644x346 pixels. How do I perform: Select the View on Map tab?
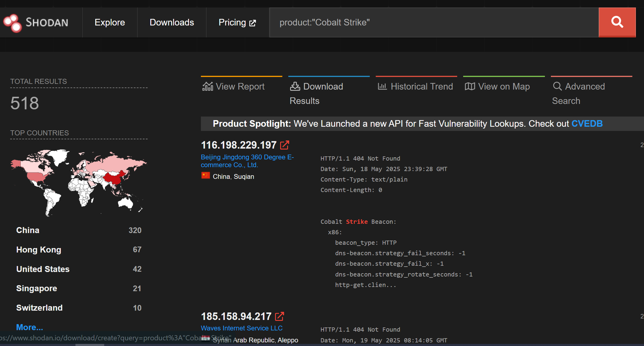[504, 87]
